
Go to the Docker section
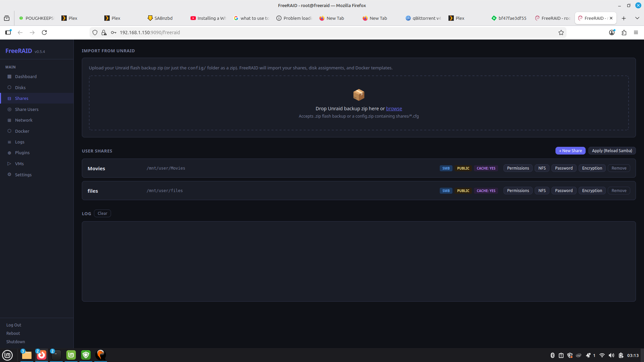22,131
